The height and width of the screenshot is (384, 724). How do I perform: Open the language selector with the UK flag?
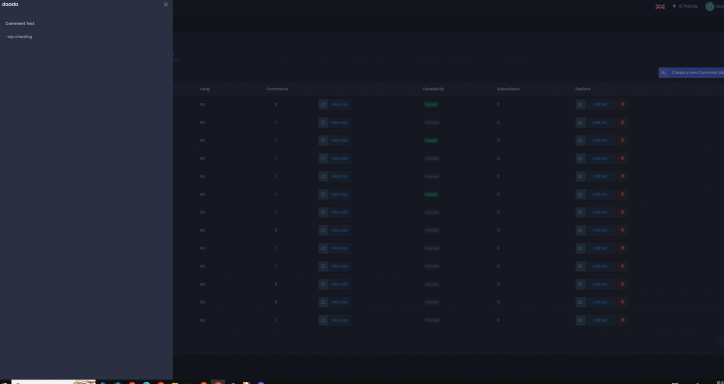(660, 6)
